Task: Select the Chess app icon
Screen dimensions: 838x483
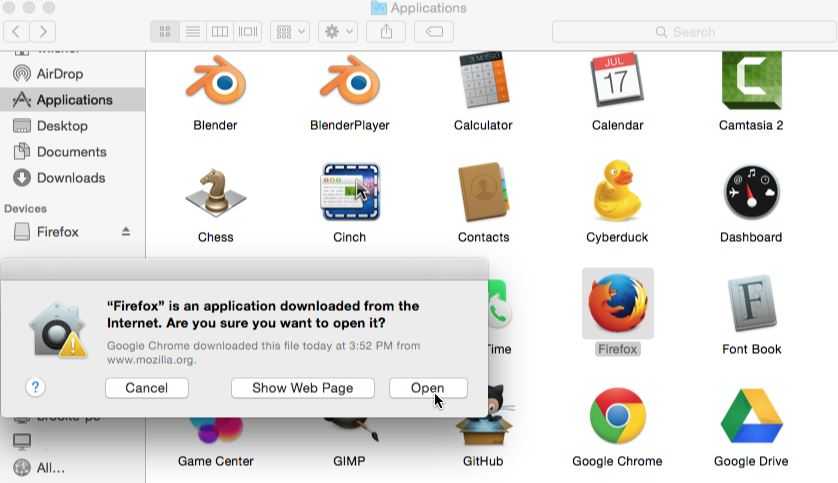Action: click(x=215, y=192)
